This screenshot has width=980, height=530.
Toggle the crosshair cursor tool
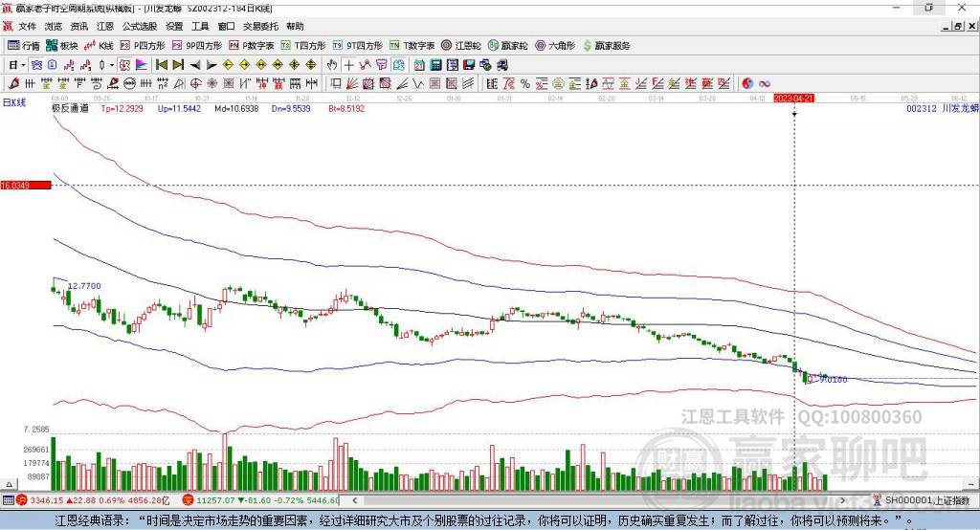348,65
